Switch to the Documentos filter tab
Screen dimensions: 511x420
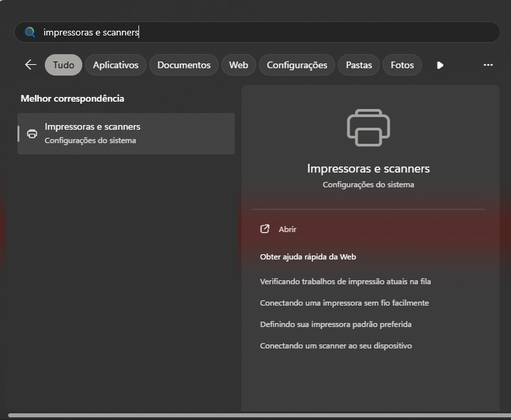[183, 65]
